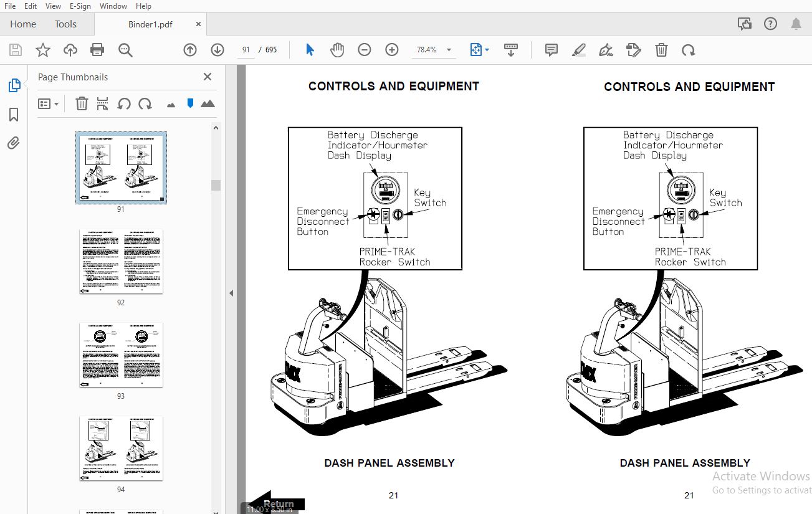This screenshot has width=812, height=514.
Task: Click the stamp tool icon
Action: point(633,50)
